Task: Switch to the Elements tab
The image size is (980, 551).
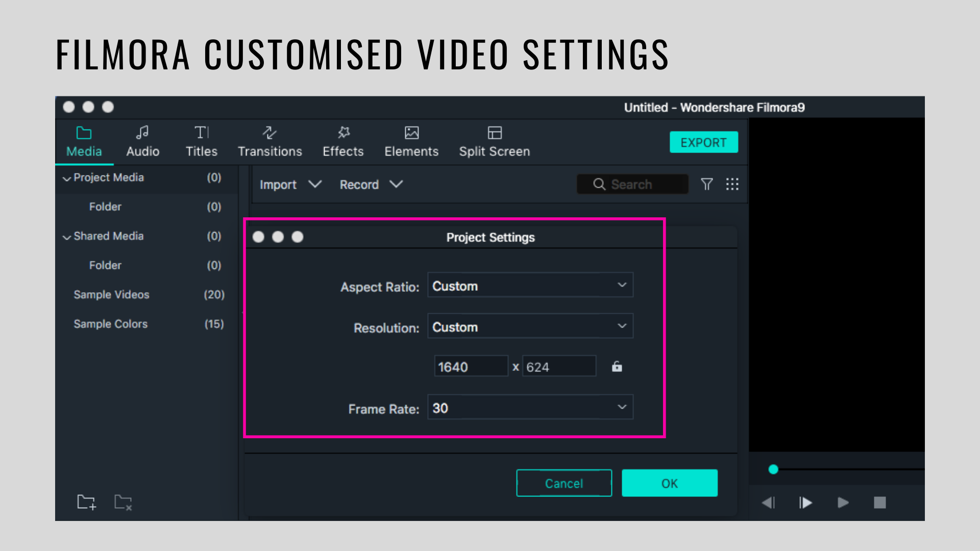Action: [x=411, y=142]
